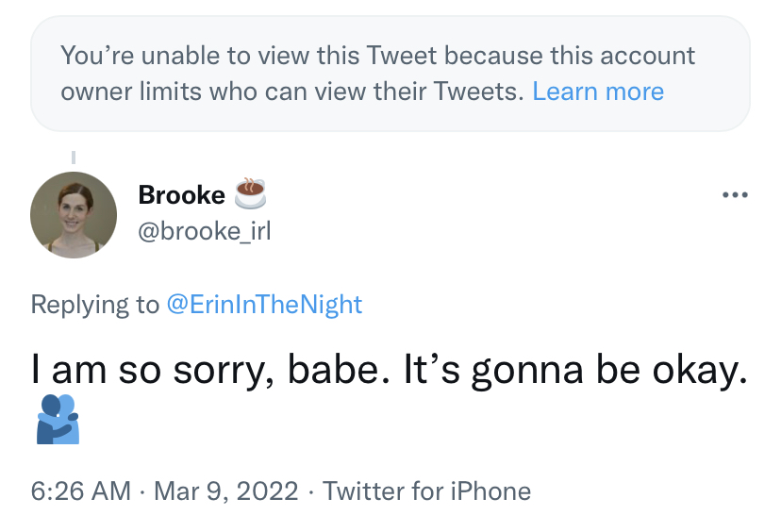This screenshot has width=781, height=532.
Task: Open the three-dot More options menu
Action: click(x=733, y=195)
